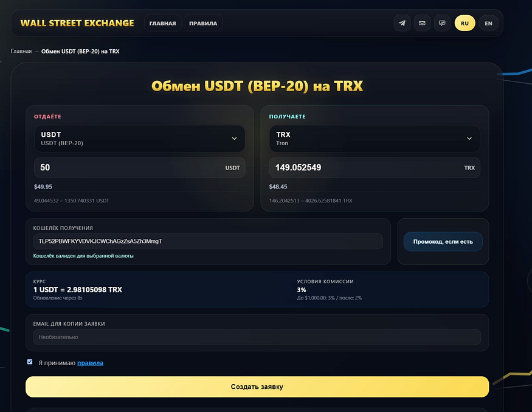Toggle the rules acceptance checkbox
532x412 pixels.
point(30,362)
